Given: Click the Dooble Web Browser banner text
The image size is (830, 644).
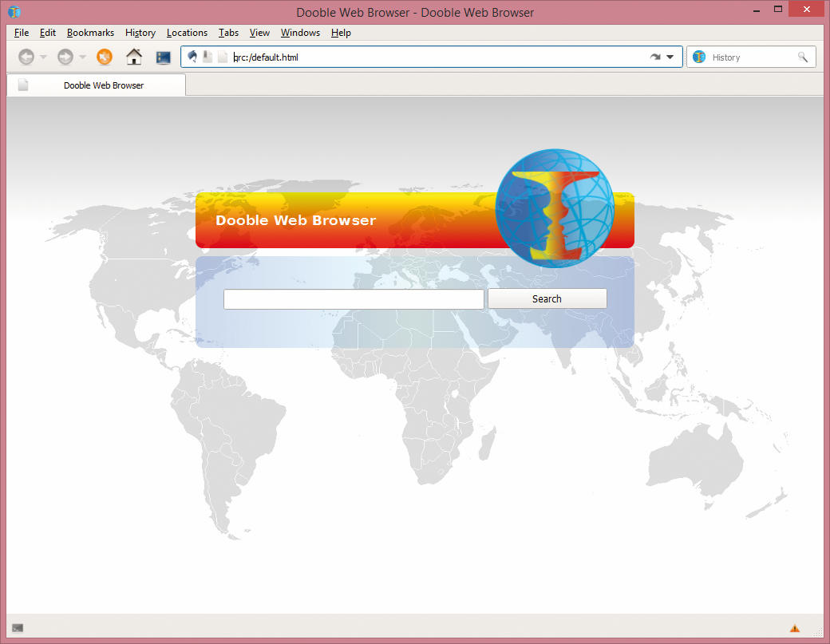Looking at the screenshot, I should click(295, 220).
